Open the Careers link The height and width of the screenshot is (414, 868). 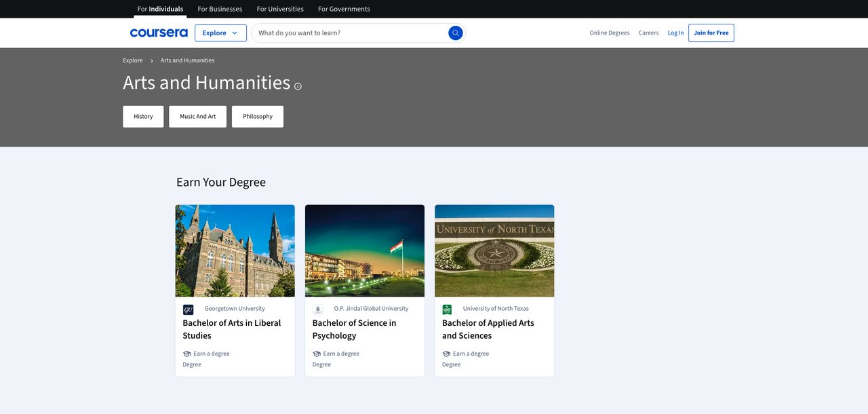(648, 33)
